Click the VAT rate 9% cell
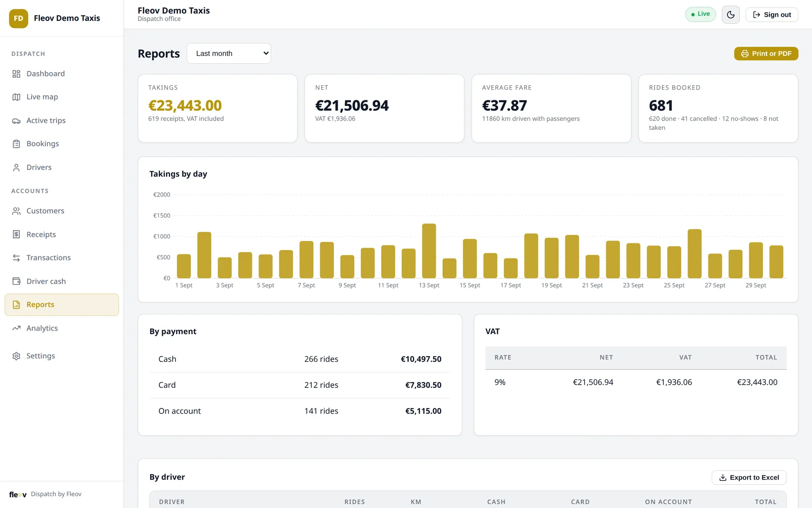 pos(500,382)
